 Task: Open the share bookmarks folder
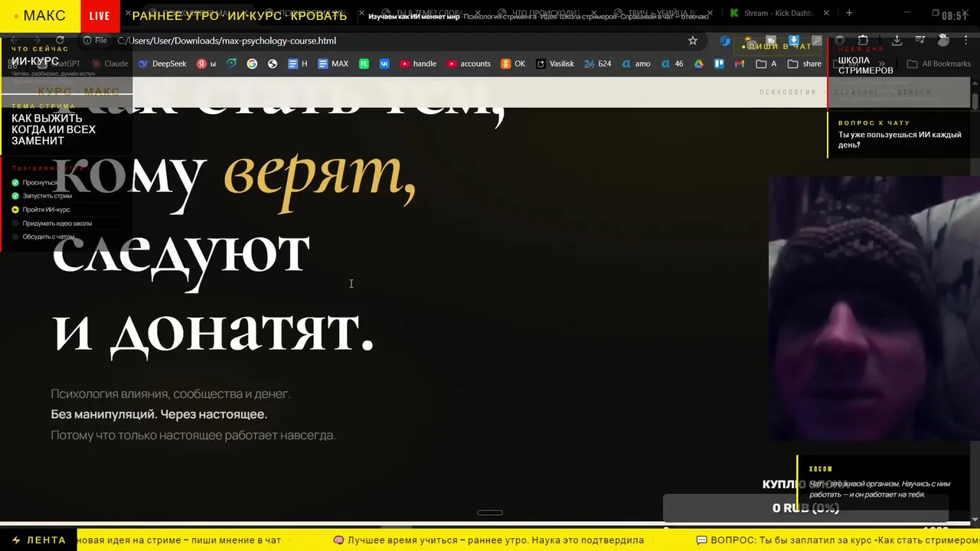[x=805, y=64]
